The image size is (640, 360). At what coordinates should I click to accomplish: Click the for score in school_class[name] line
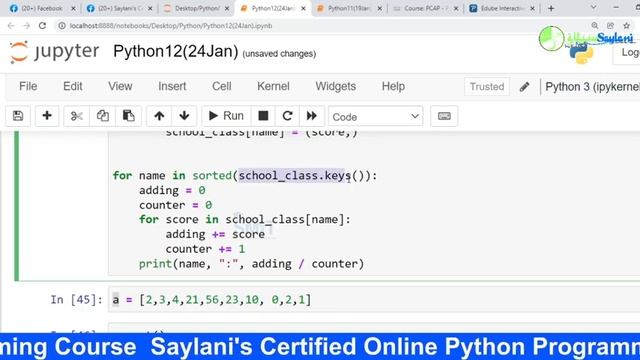tap(244, 220)
